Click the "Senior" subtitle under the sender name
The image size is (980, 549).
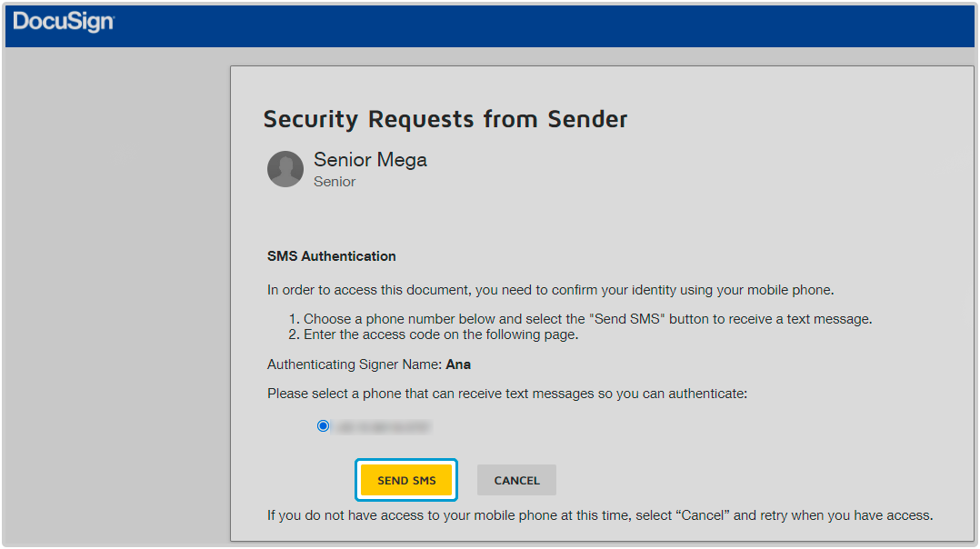tap(335, 182)
